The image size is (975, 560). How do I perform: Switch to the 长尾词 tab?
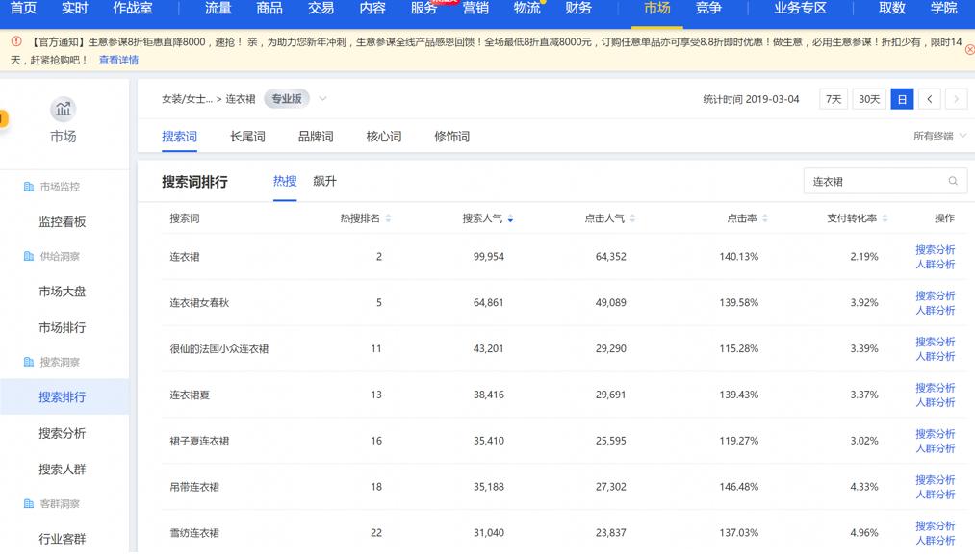(x=247, y=136)
